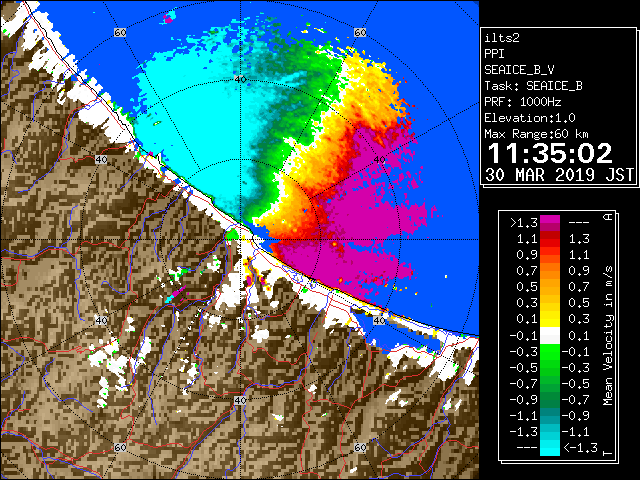
Task: Click the '<-1.3' legend label
Action: point(580,448)
